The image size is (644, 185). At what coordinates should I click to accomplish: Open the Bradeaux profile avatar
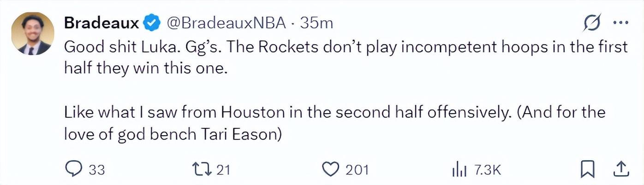33,33
